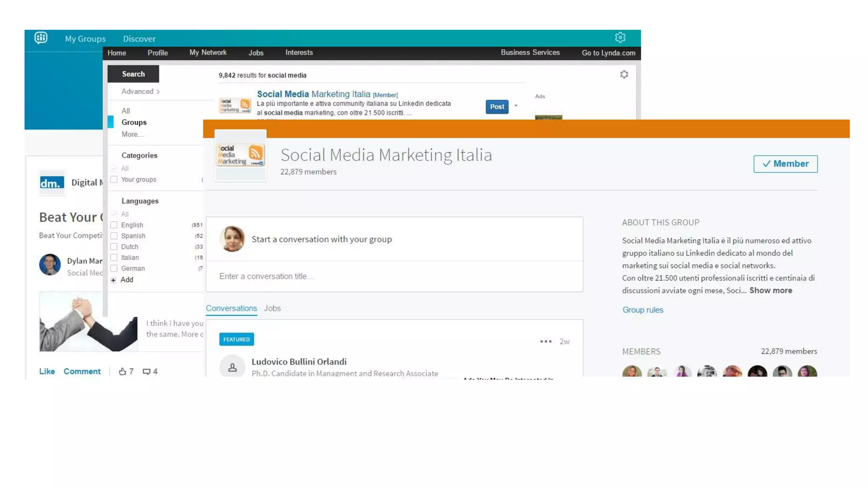This screenshot has width=868, height=488.
Task: Open the My Network menu item
Action: click(208, 53)
